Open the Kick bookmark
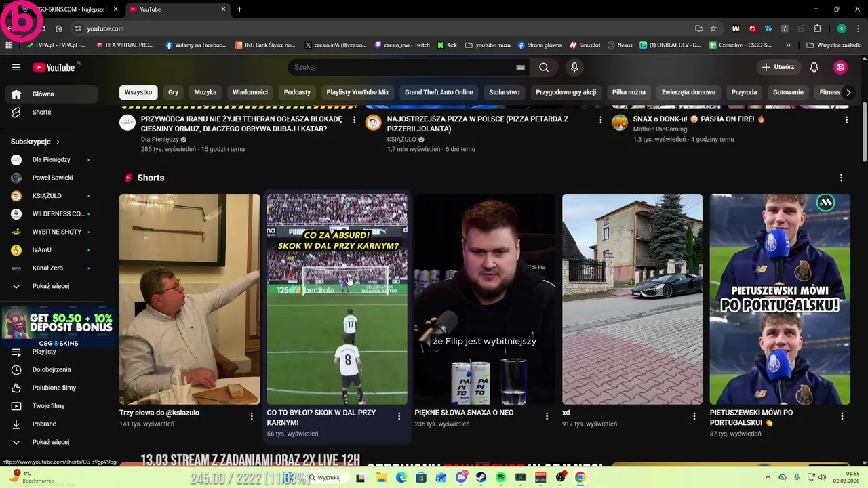The image size is (868, 488). (447, 45)
